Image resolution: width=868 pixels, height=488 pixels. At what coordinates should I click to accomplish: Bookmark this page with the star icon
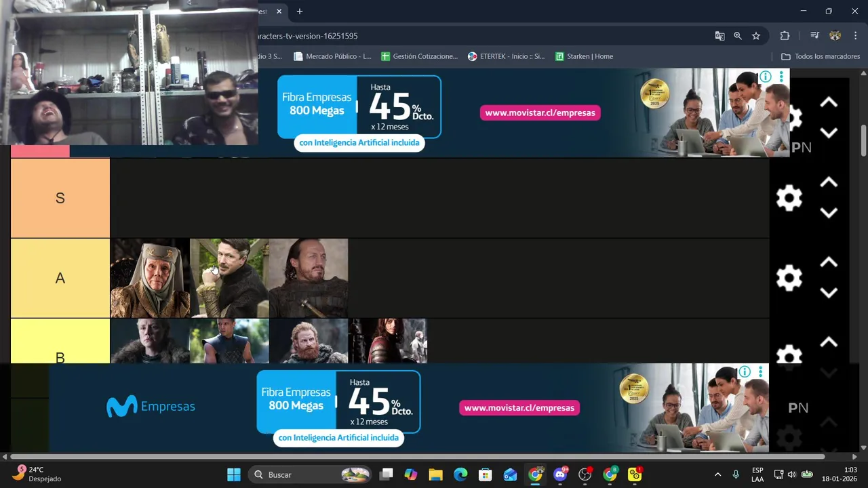coord(756,36)
